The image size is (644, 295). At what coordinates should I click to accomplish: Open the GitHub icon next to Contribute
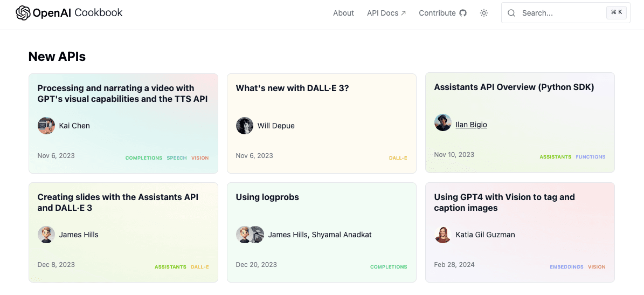point(463,13)
